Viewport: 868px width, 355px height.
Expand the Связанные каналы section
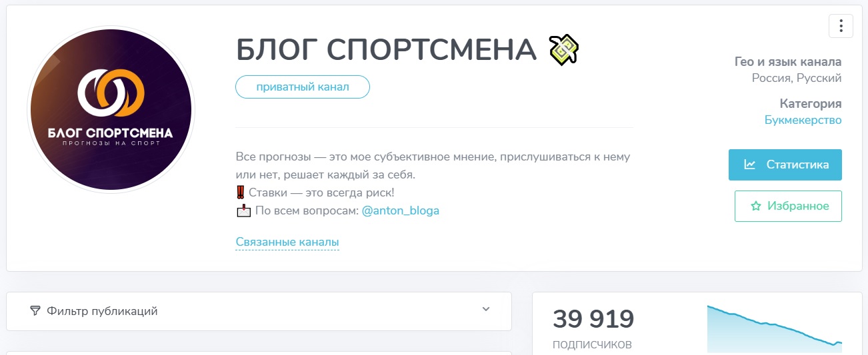[x=287, y=242]
